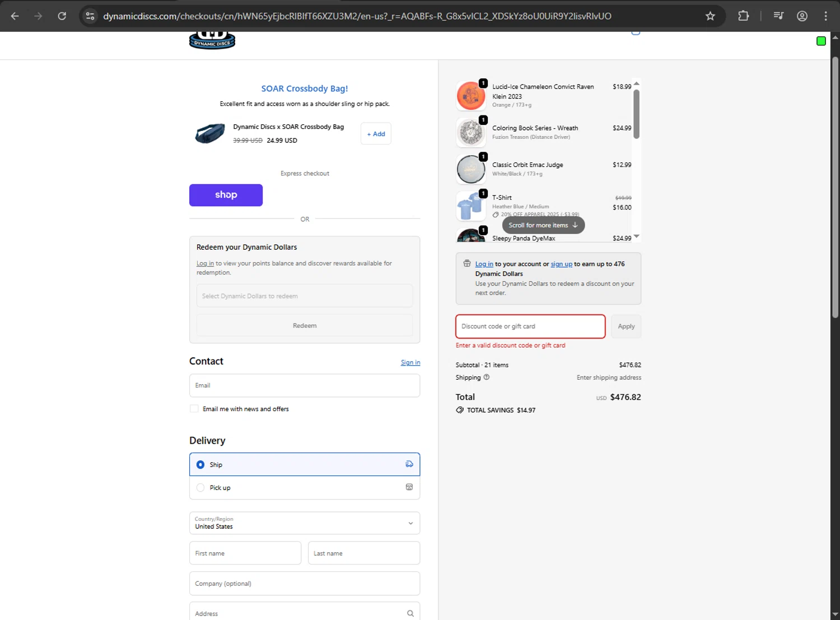Screen dimensions: 840x620
Task: Click the TOTAL SAVINGS $14.97 text
Action: click(x=501, y=410)
